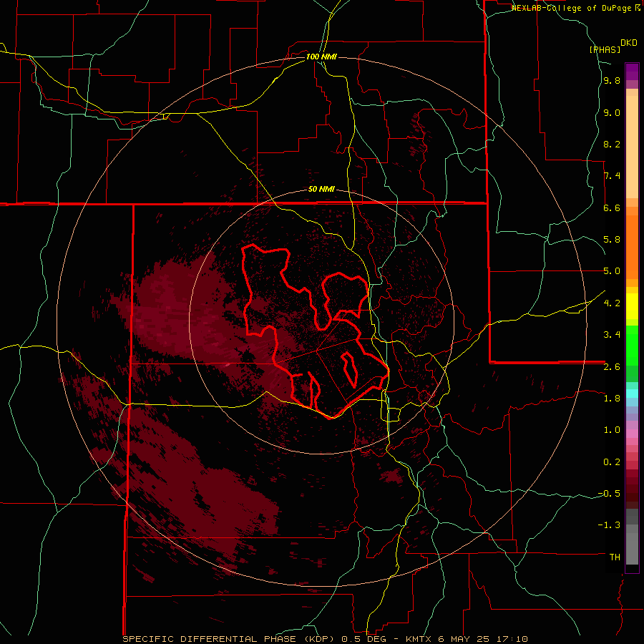644x644 pixels.
Task: Click the "100 NMI" range ring label
Action: click(321, 57)
